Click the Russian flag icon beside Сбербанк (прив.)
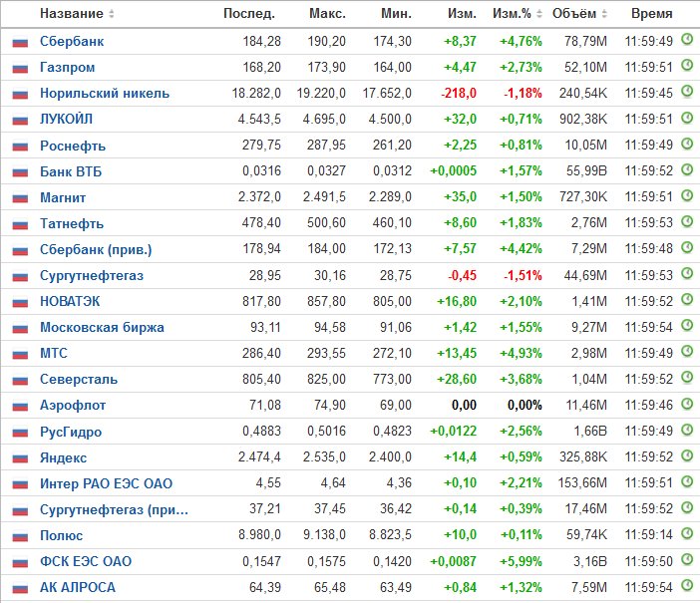This screenshot has height=603, width=700. click(20, 250)
